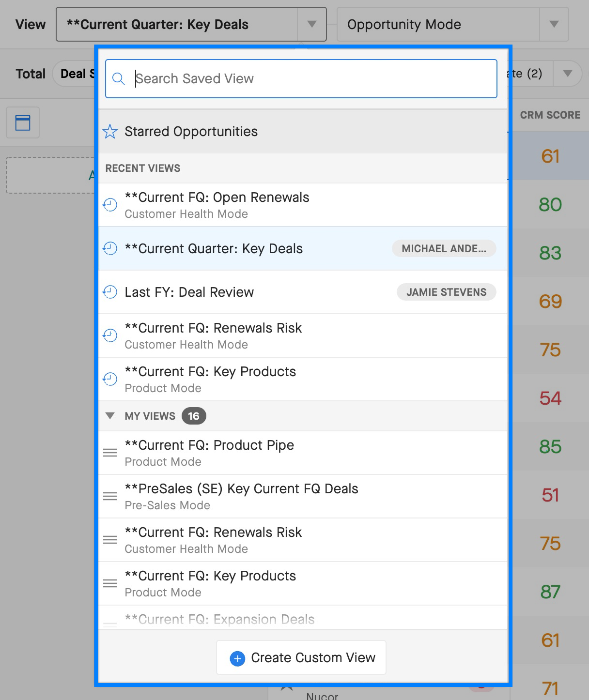
Task: Click CRM score value 85
Action: 550,446
